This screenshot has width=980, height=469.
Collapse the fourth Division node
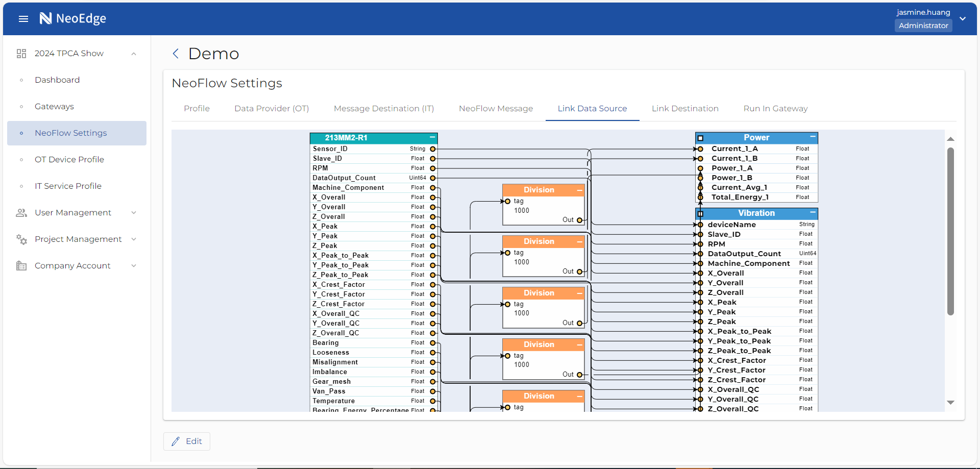[x=580, y=344]
